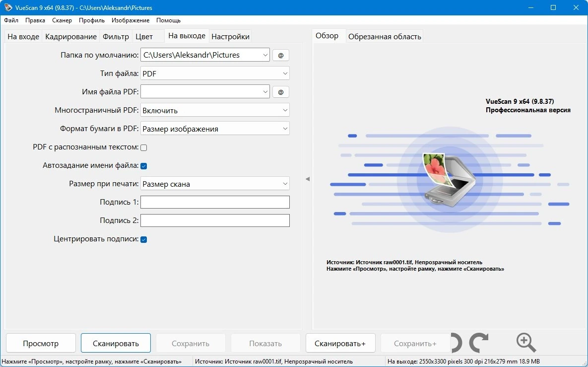The width and height of the screenshot is (588, 367).
Task: Minimize the VueScan window
Action: [530, 7]
